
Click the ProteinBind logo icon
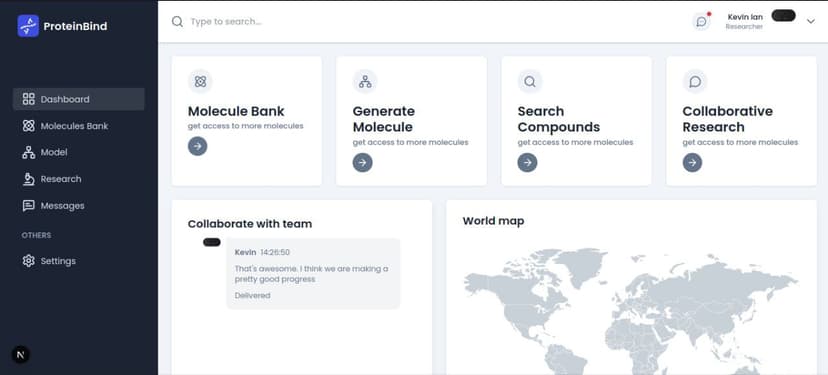28,26
